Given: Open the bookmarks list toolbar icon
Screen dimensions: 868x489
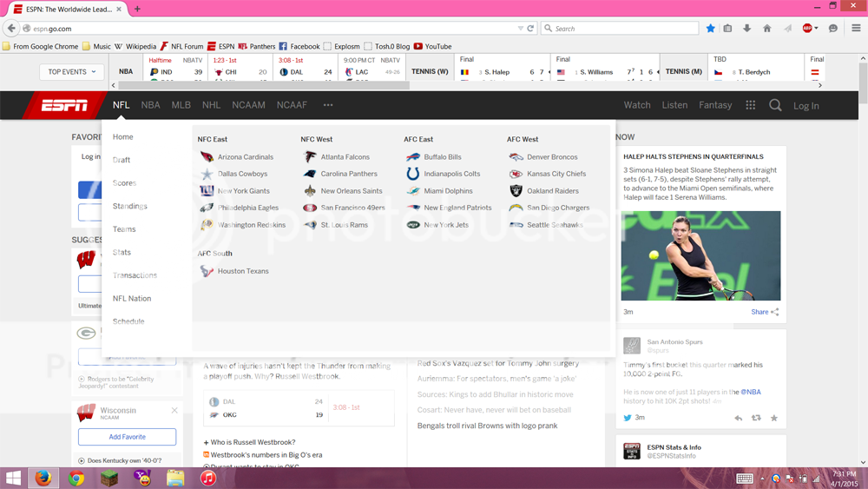Looking at the screenshot, I should click(x=727, y=29).
